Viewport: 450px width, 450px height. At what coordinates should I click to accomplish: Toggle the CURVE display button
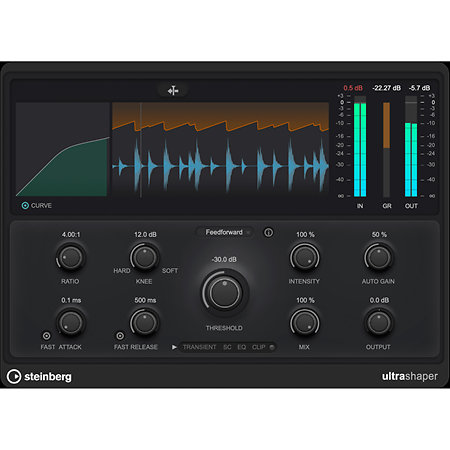point(25,205)
